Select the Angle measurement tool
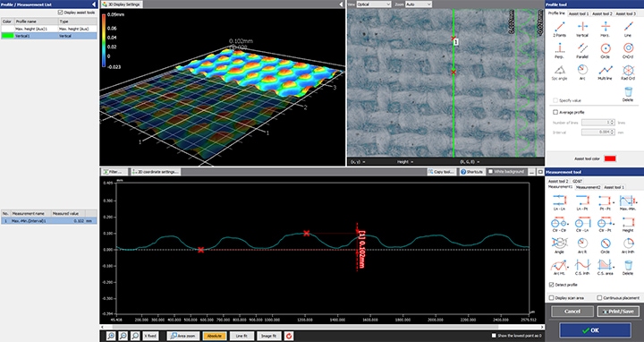 (x=559, y=246)
